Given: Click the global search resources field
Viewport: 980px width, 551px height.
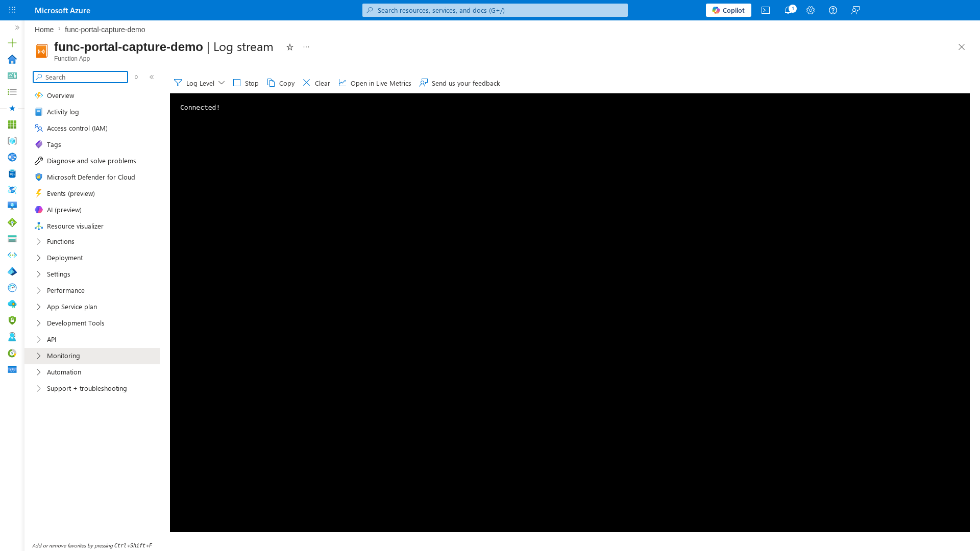Looking at the screenshot, I should 495,10.
